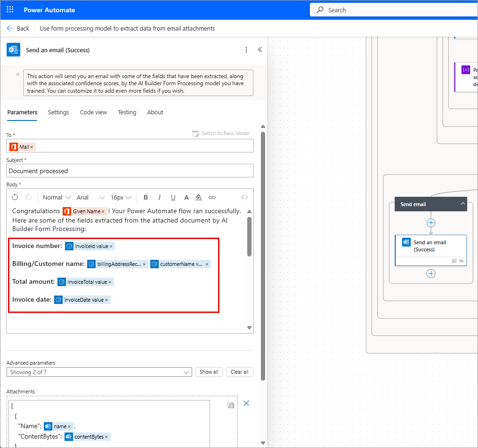Collapse the Send email group on the canvas
The image size is (478, 448).
[463, 204]
